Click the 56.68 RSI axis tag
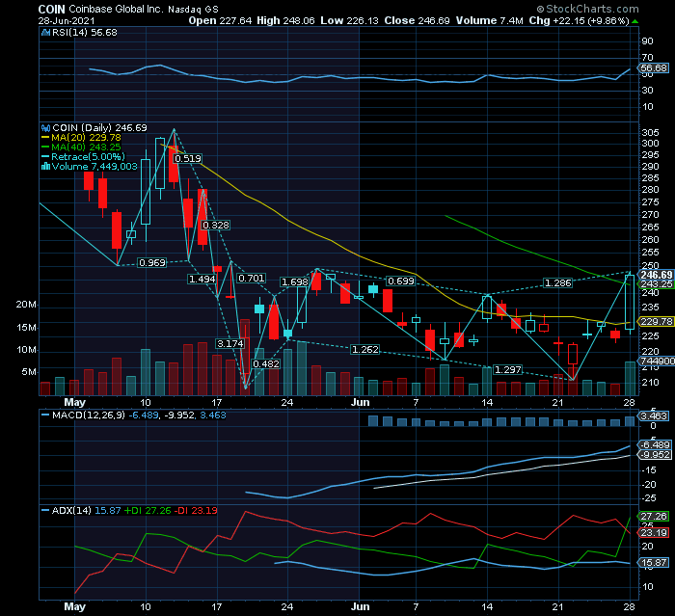This screenshot has width=675, height=616. [x=653, y=68]
